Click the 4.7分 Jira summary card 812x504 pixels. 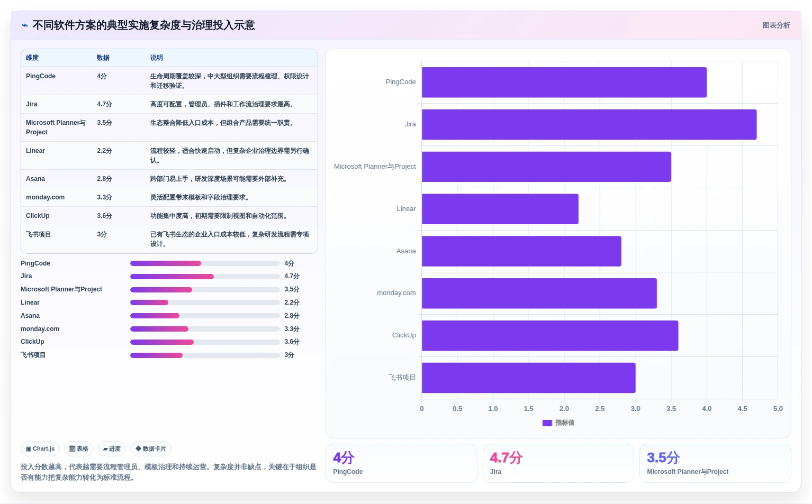coord(558,463)
